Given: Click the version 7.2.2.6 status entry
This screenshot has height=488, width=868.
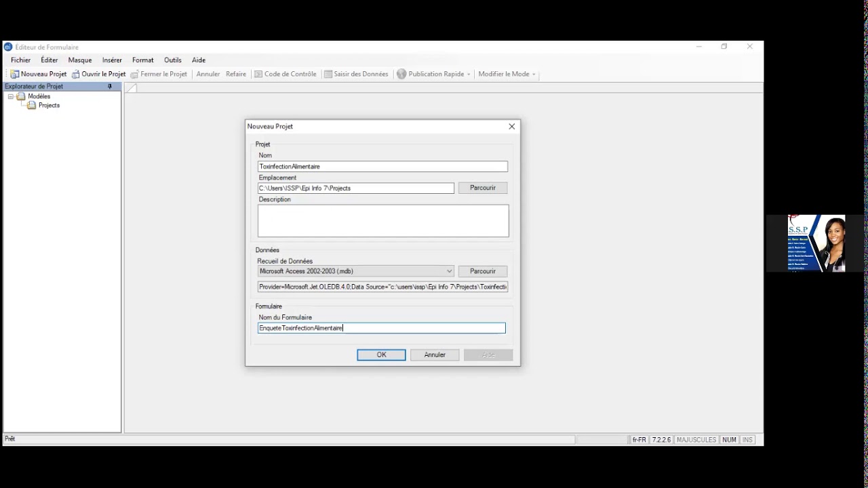Looking at the screenshot, I should click(661, 440).
